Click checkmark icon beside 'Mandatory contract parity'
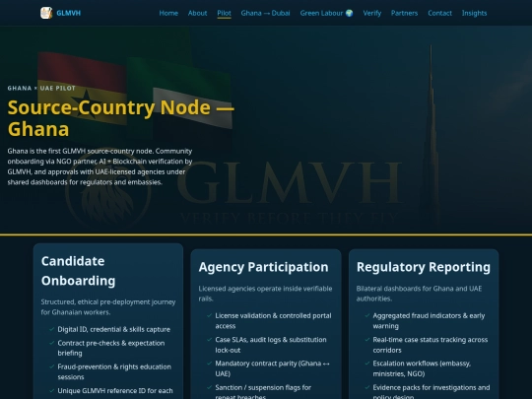532x399 pixels. coord(209,363)
